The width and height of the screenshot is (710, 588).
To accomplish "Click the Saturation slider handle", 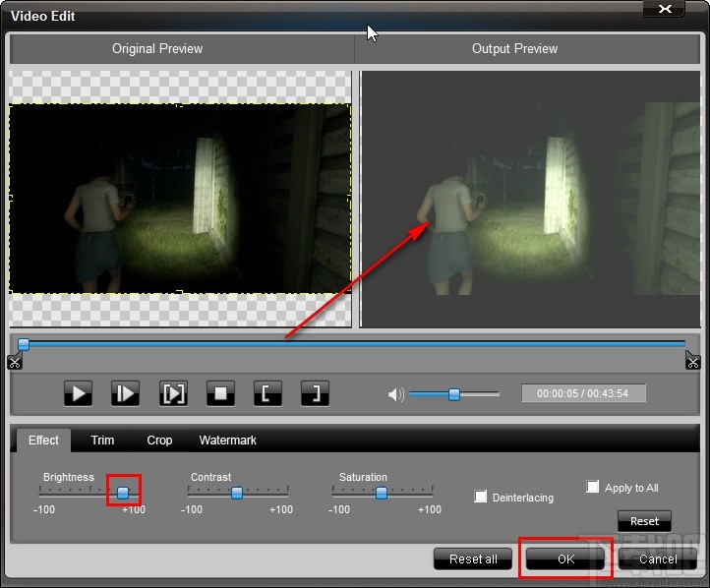I will [x=382, y=493].
